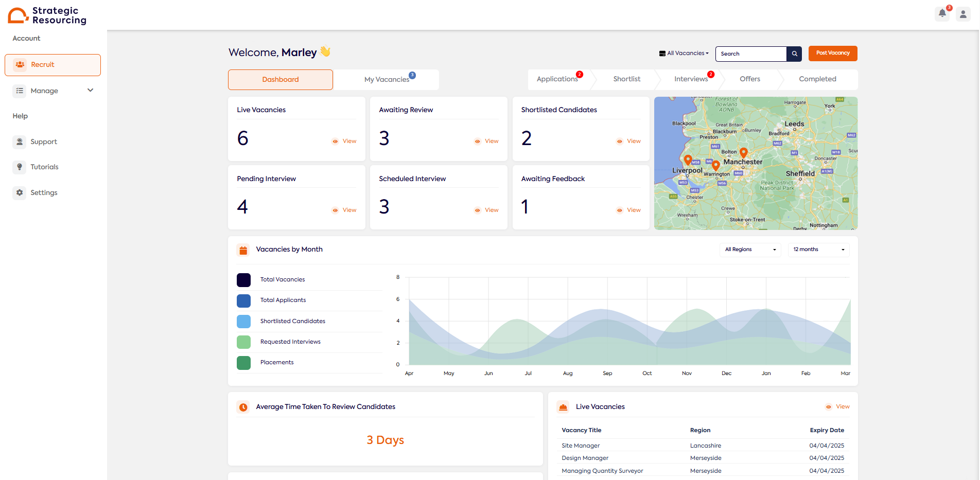
Task: Click the Support sidebar icon
Action: pos(20,141)
